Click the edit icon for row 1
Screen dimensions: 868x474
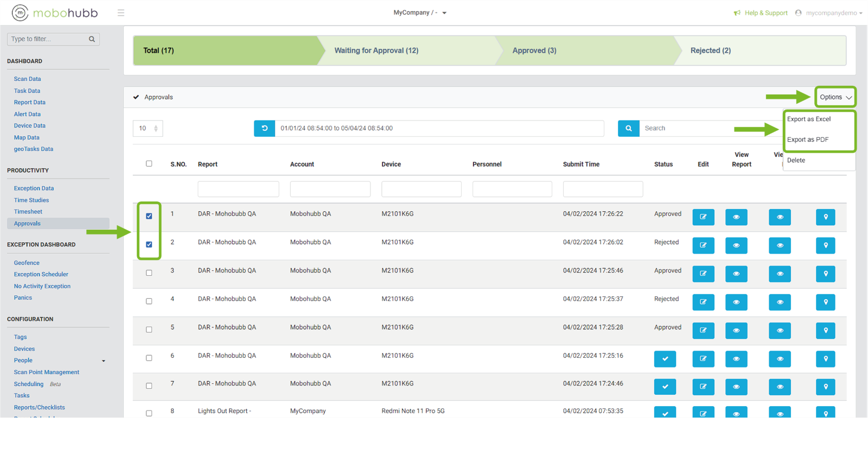click(x=703, y=217)
